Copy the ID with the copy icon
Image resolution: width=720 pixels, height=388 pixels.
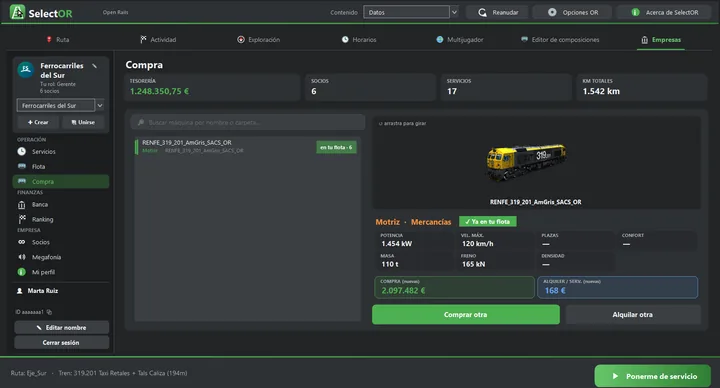click(x=49, y=312)
